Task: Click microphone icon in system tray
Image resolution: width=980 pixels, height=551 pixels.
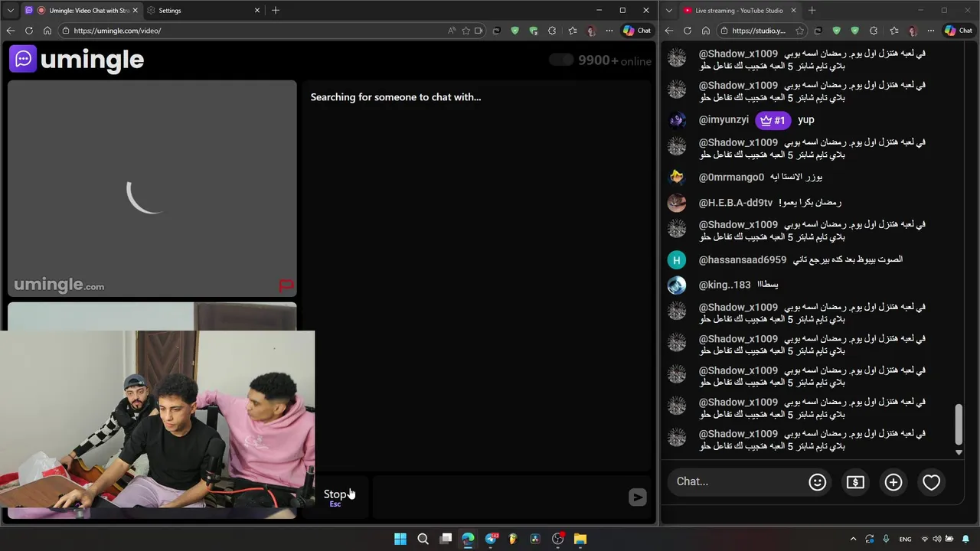Action: click(x=886, y=539)
